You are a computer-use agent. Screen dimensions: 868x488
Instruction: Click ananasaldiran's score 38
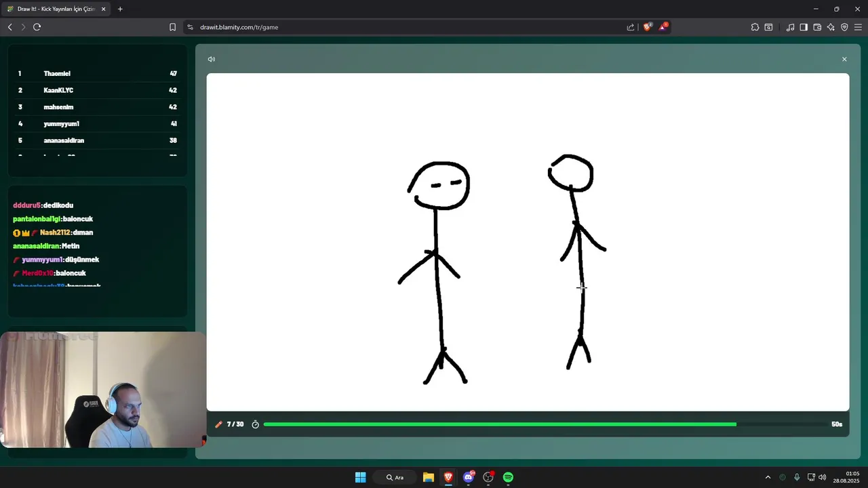(x=173, y=140)
